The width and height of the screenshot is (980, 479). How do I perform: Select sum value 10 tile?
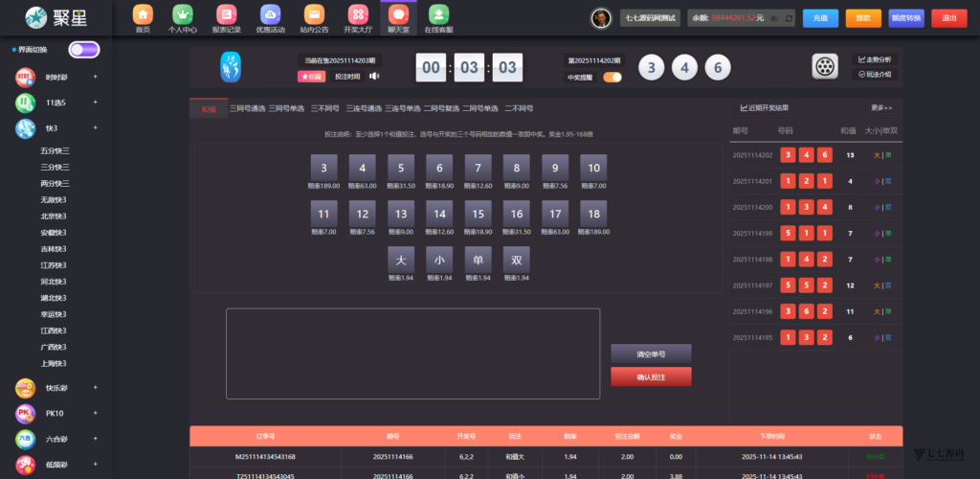pyautogui.click(x=593, y=168)
